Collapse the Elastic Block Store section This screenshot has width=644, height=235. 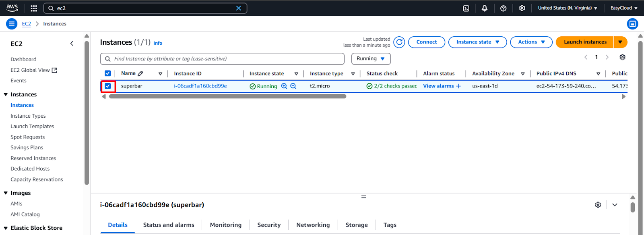6,228
